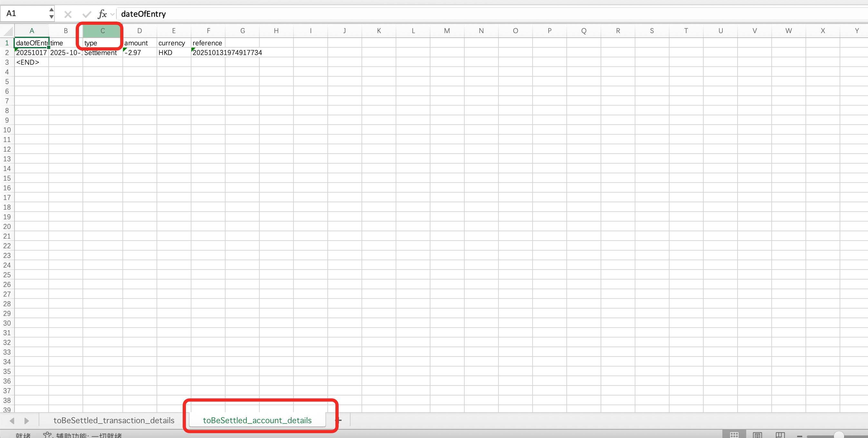Image resolution: width=868 pixels, height=438 pixels.
Task: Click the confirm entry checkmark icon
Action: [x=87, y=14]
